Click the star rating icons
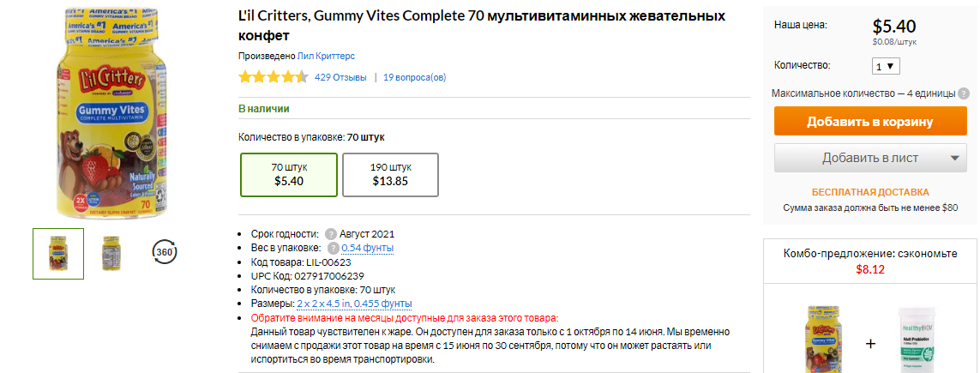Image resolution: width=980 pixels, height=373 pixels. pos(274,77)
